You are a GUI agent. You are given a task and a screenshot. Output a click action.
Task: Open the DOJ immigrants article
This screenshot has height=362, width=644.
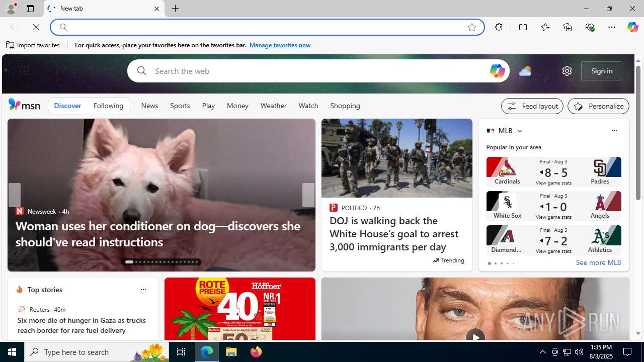(394, 234)
